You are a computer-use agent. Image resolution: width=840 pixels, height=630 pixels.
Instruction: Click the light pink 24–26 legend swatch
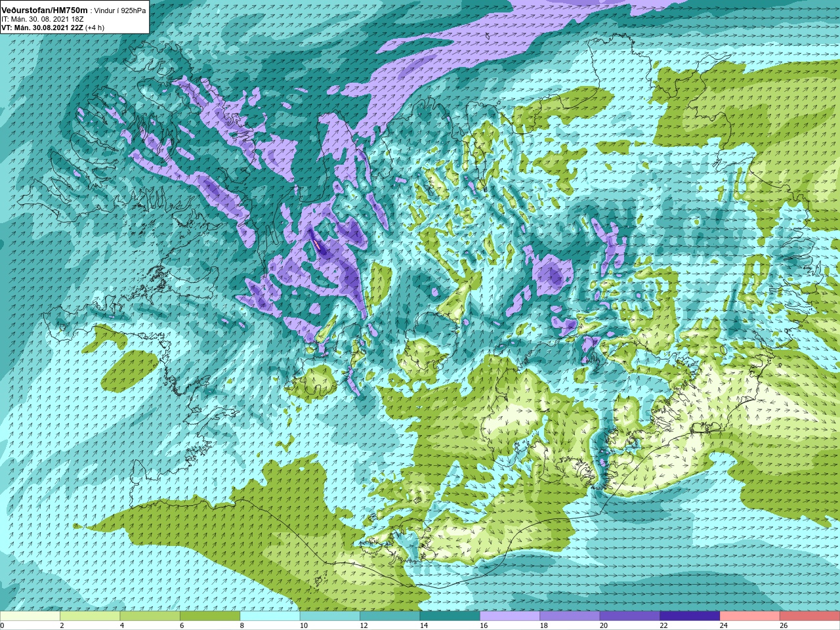pyautogui.click(x=750, y=617)
